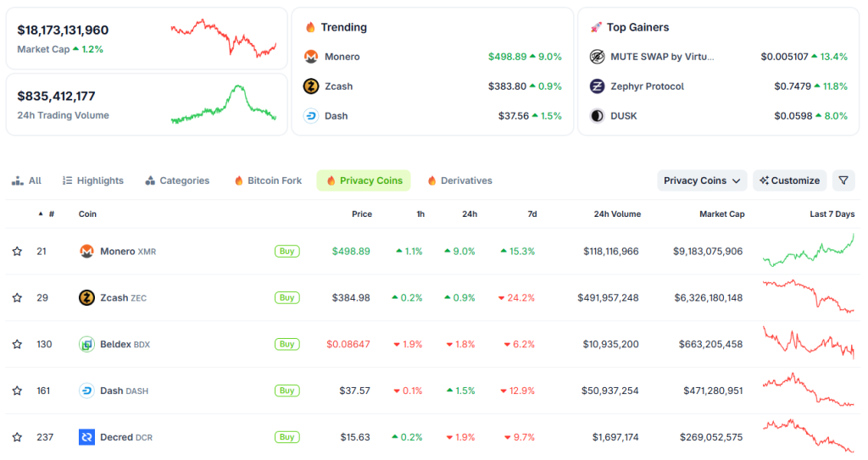Switch to the Bitcoin Fork tab

coord(268,180)
